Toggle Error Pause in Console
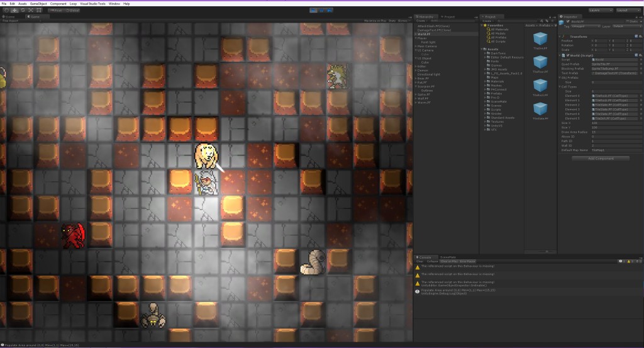The width and height of the screenshot is (644, 348). (468, 261)
